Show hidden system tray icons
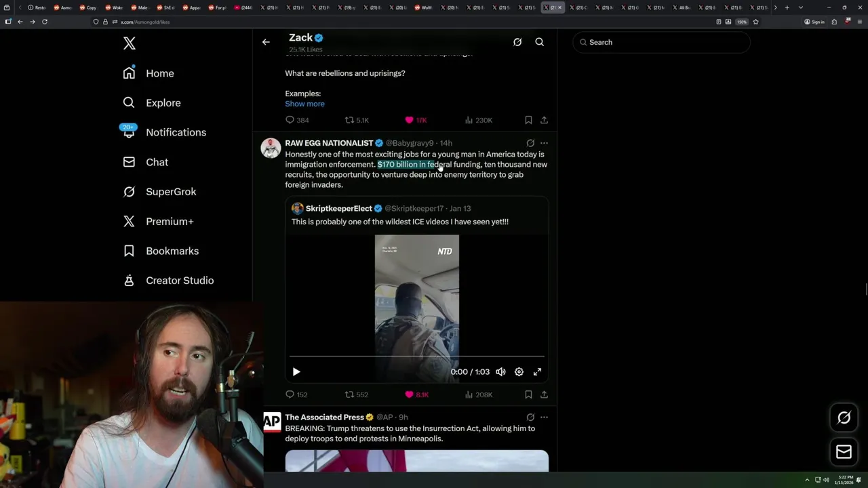This screenshot has height=488, width=868. (807, 480)
